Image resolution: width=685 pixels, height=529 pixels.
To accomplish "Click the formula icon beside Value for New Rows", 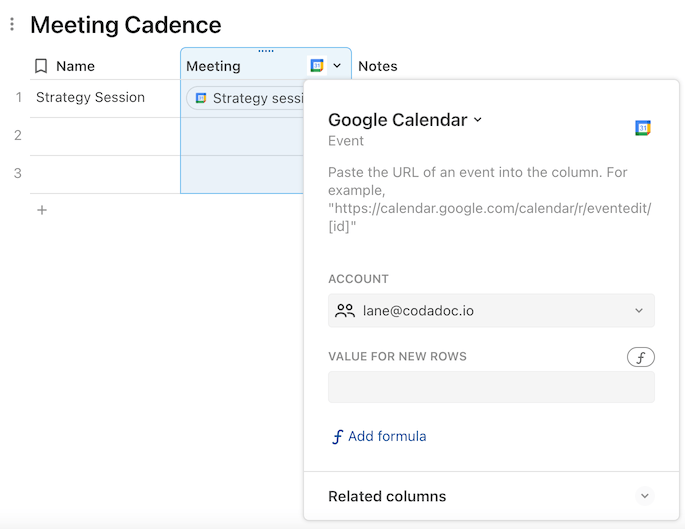I will 640,357.
